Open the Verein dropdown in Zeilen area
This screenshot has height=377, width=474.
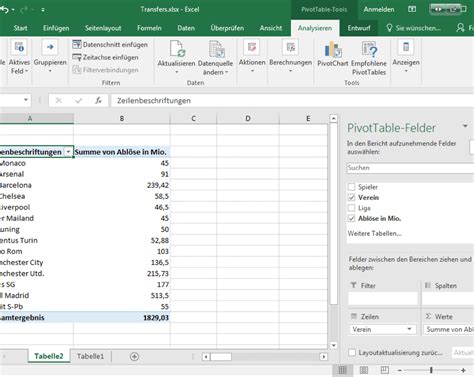(409, 329)
